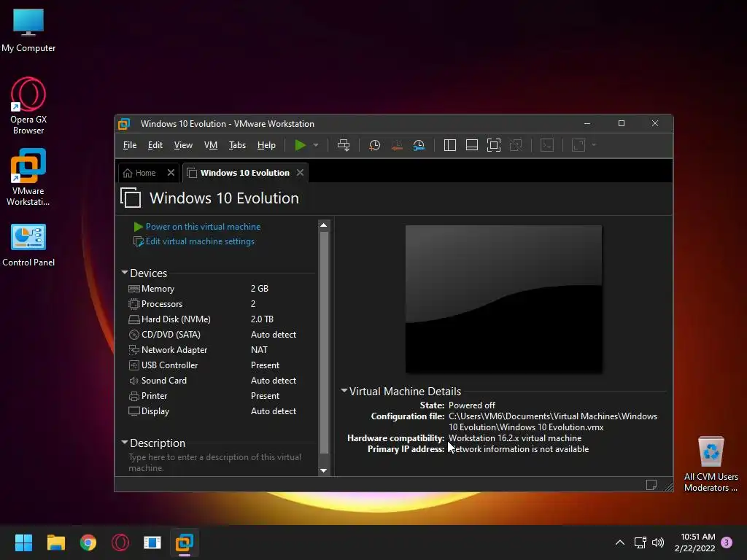This screenshot has height=560, width=747.
Task: Open Google Chrome from the taskbar
Action: tap(88, 542)
